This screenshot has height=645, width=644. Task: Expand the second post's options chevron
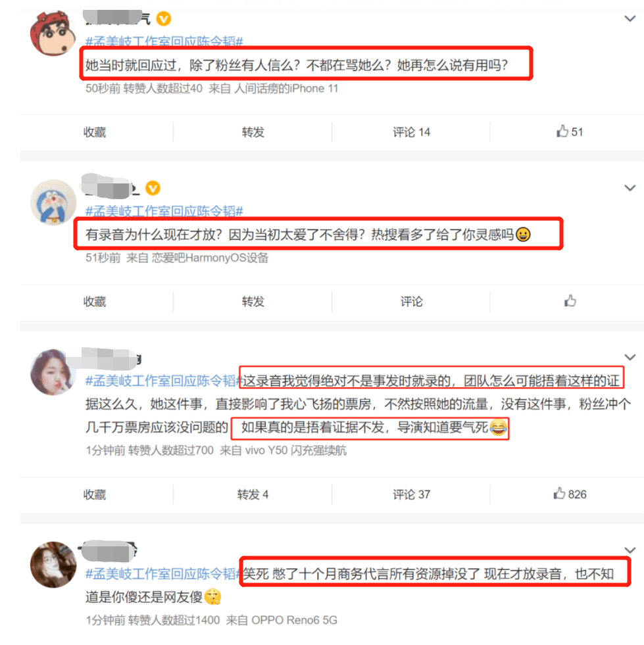click(630, 188)
